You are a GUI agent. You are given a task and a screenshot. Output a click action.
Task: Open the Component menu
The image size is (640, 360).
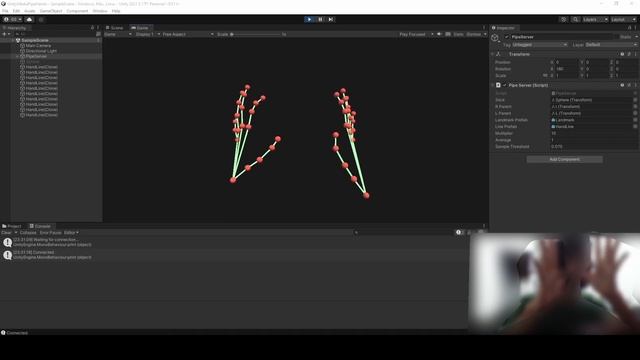click(77, 11)
